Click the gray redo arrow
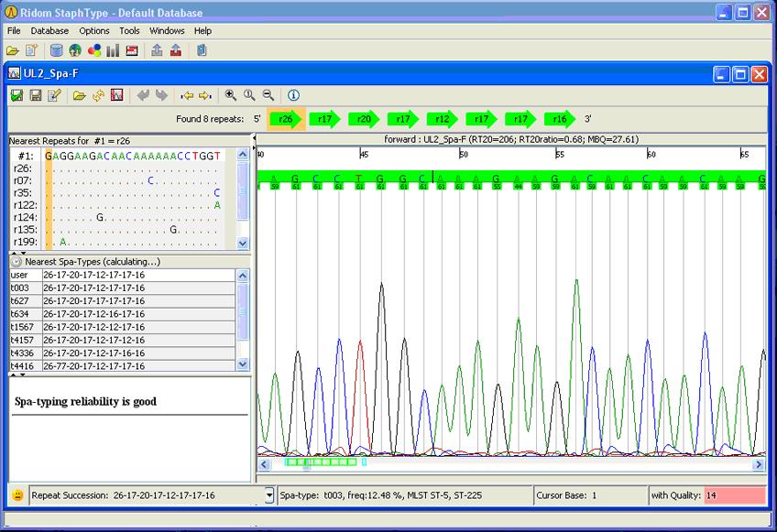 click(x=161, y=95)
